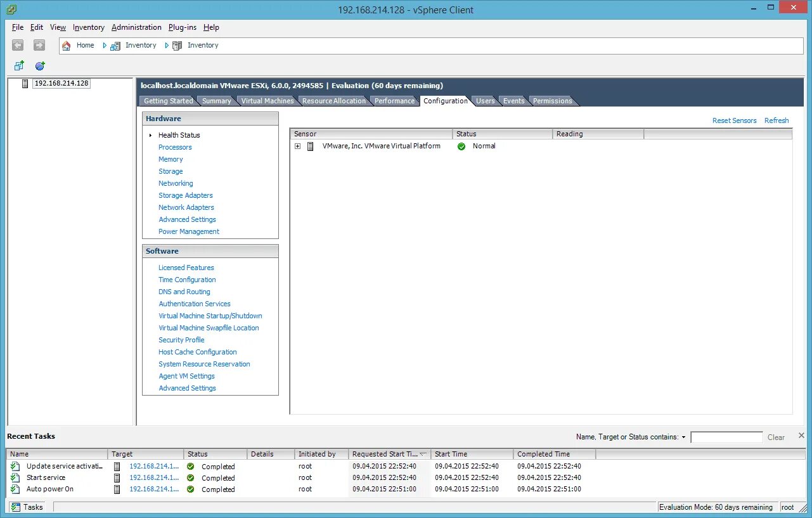The image size is (812, 518).
Task: Open the Plug-ins menu
Action: tap(183, 27)
